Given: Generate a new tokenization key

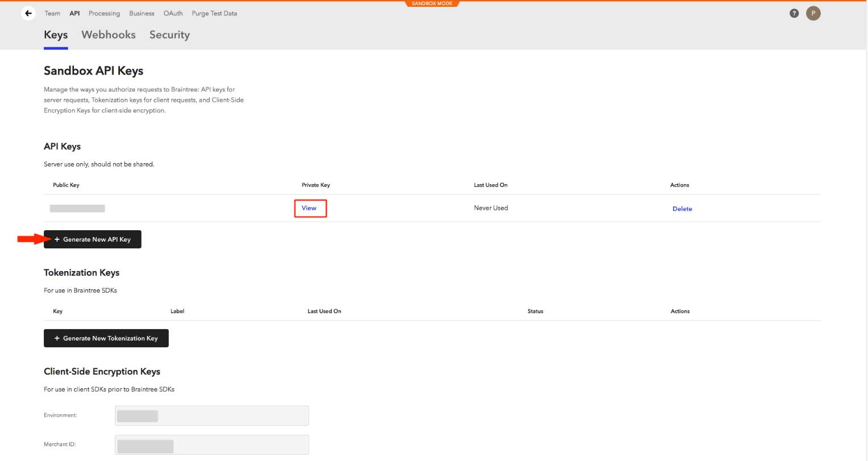Looking at the screenshot, I should click(106, 338).
